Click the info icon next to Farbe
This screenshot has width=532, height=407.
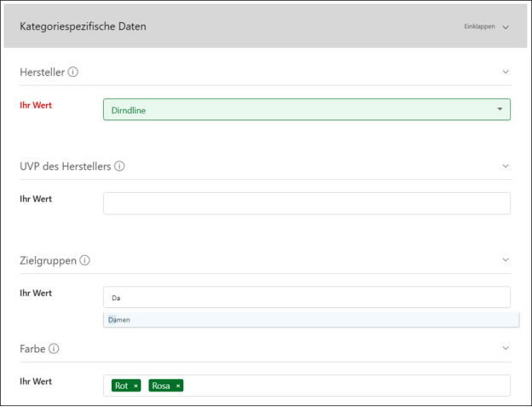click(54, 349)
